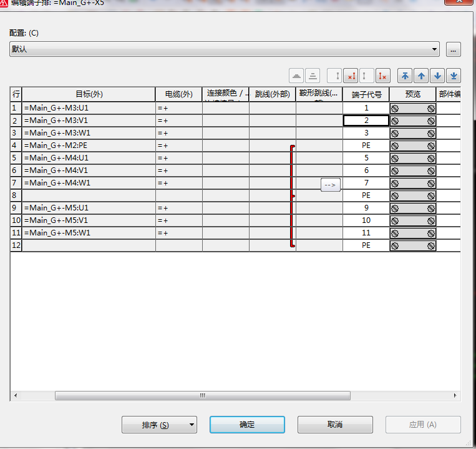Click the 应用 (A) apply button
The image size is (476, 449).
[x=423, y=425]
